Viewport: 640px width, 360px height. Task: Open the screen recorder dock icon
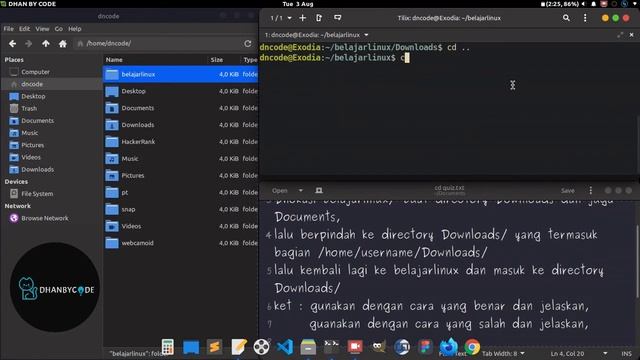click(355, 347)
